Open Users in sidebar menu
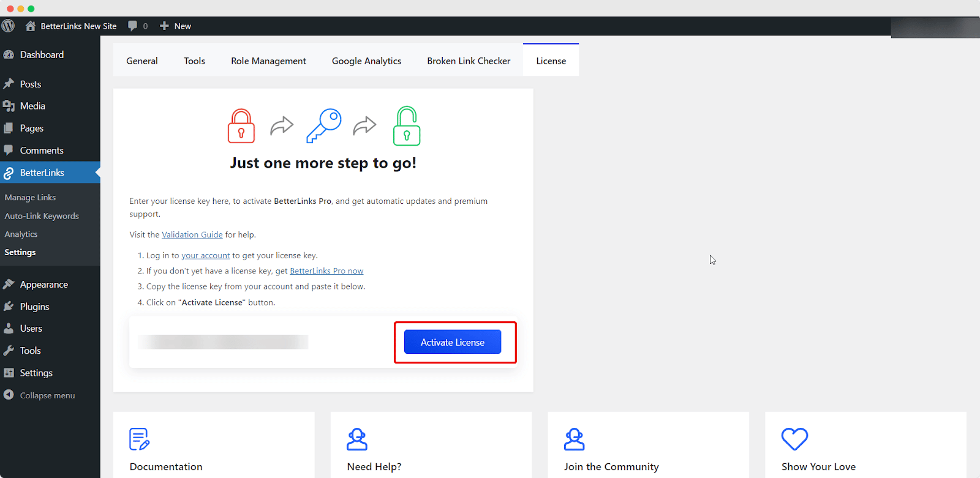The image size is (980, 478). (31, 328)
